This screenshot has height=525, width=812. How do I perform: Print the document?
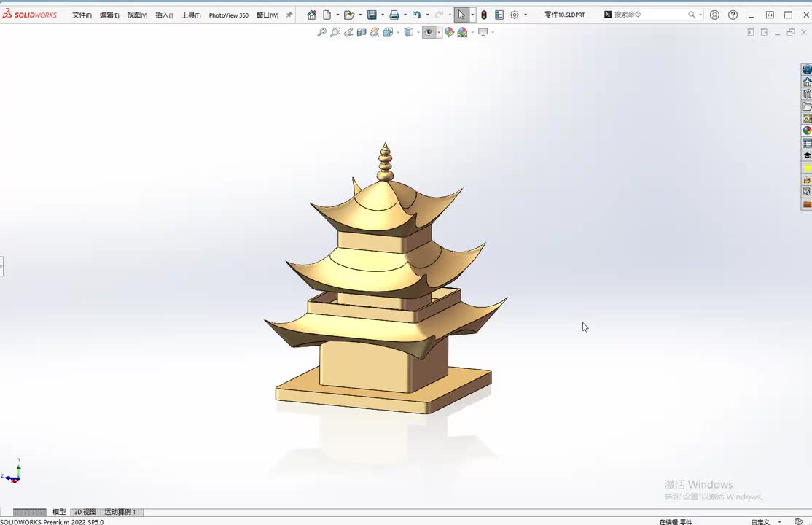(x=394, y=15)
